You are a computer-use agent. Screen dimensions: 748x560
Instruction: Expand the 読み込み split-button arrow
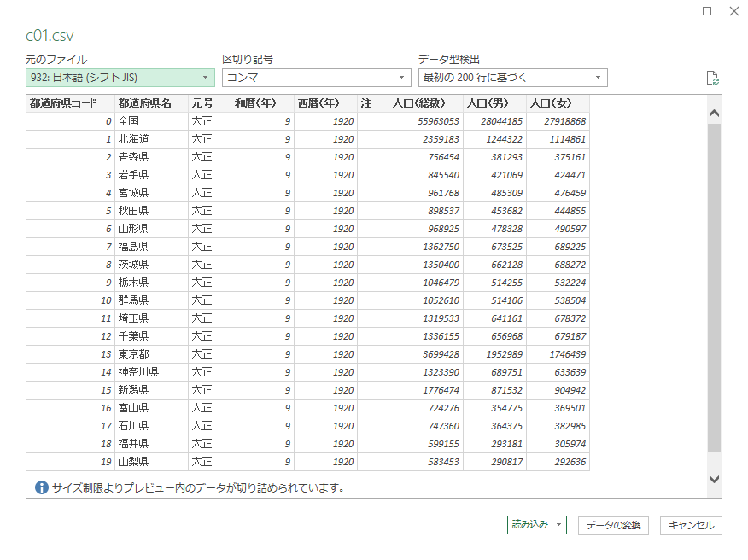[559, 525]
